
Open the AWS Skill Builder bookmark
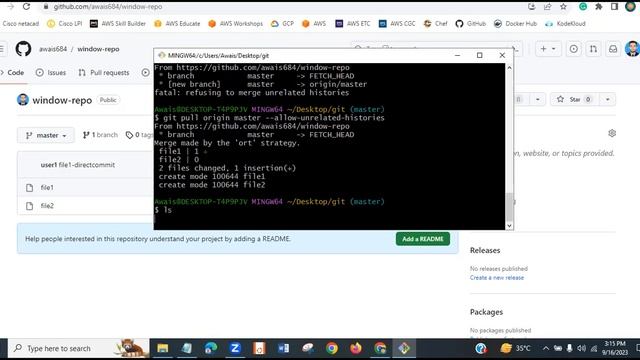[118, 24]
